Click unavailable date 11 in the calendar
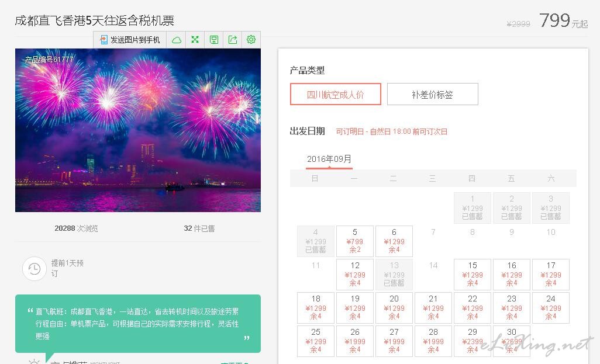This screenshot has height=364, width=600. (316, 265)
